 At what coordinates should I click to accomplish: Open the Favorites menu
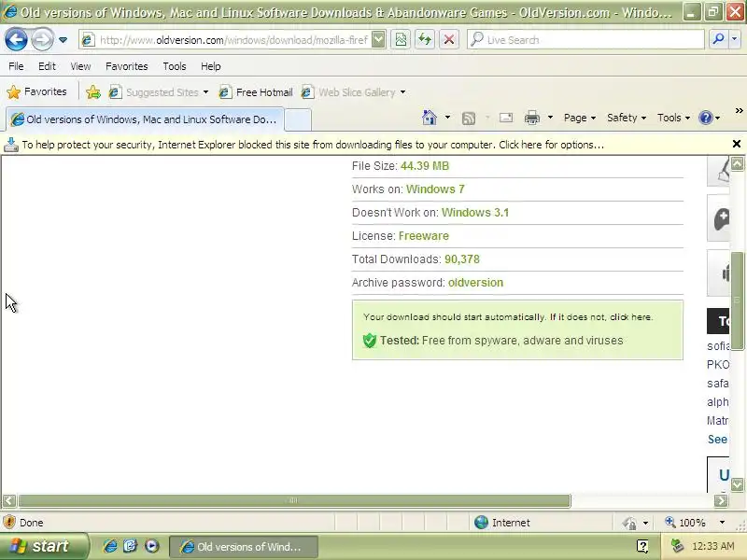coord(127,66)
